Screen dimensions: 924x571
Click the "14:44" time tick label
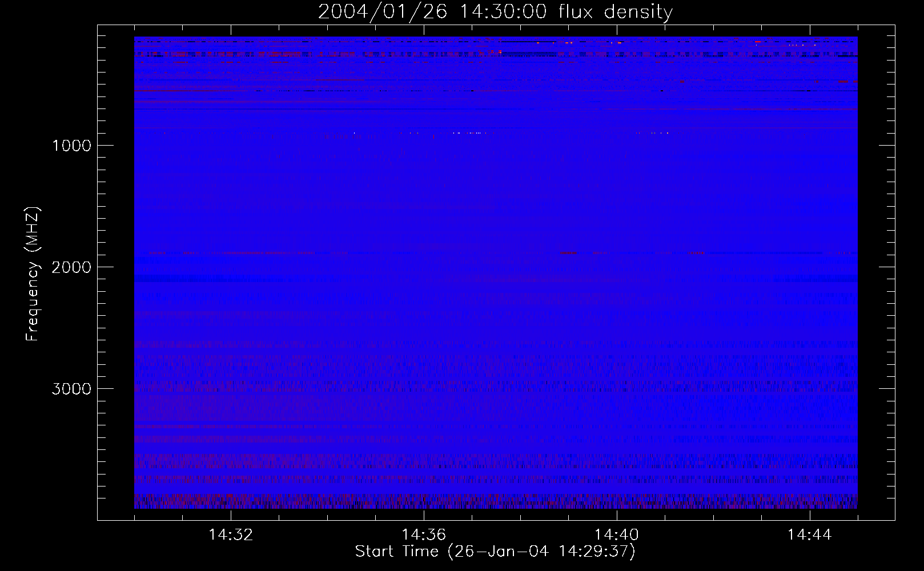tap(810, 535)
